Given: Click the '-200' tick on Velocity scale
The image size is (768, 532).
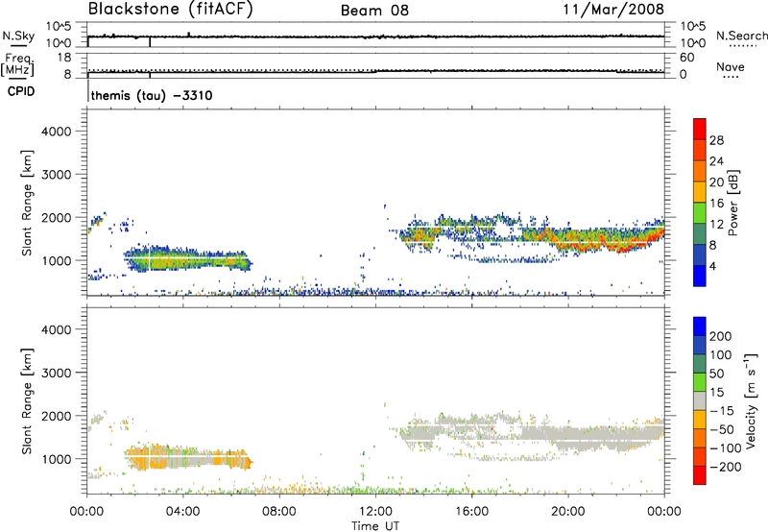Looking at the screenshot, I should click(724, 467).
